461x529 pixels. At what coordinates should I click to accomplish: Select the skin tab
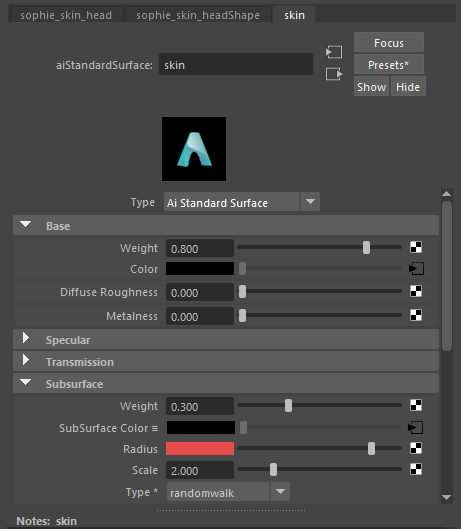294,15
